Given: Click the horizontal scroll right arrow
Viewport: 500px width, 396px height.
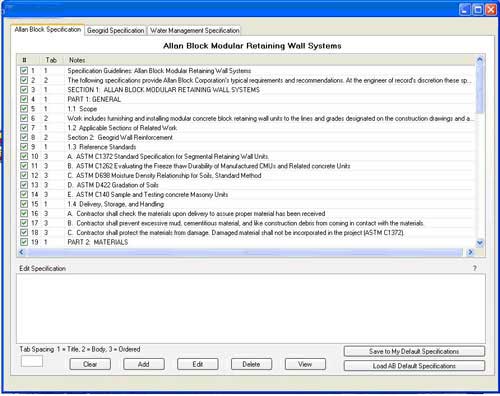Looking at the screenshot, I should 470,252.
